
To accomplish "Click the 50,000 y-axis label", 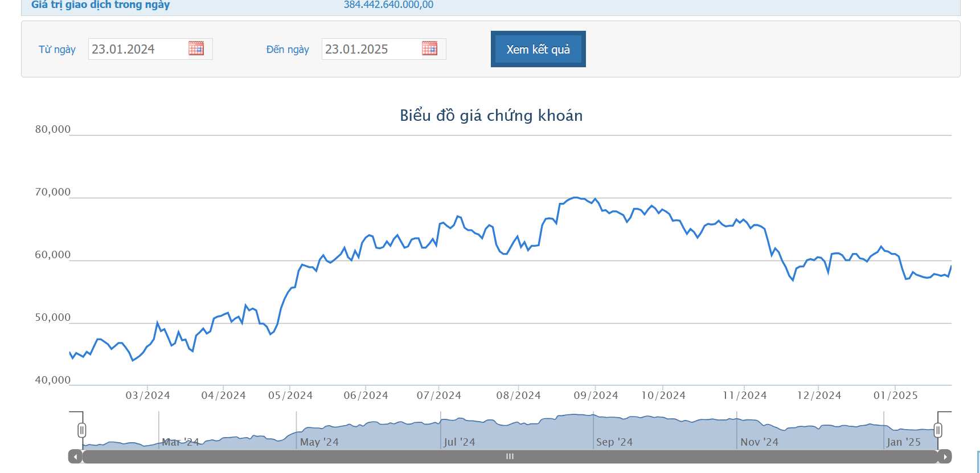I will (53, 317).
